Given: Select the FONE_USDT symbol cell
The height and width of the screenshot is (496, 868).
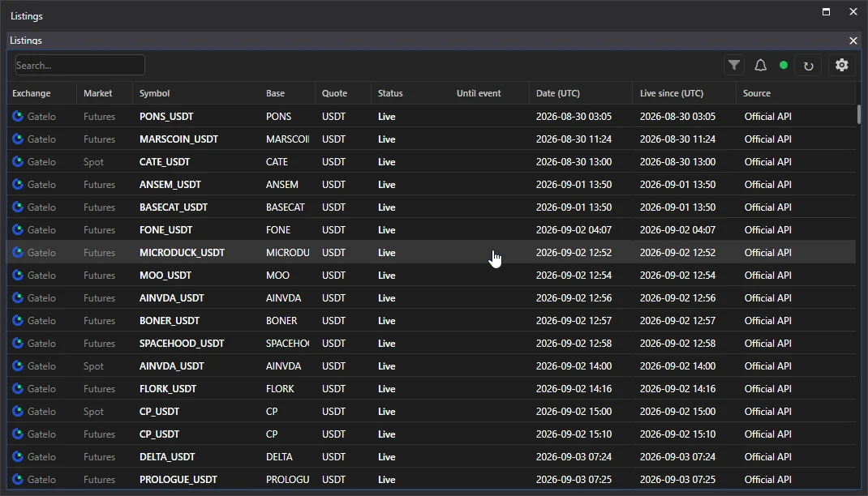Looking at the screenshot, I should click(x=165, y=229).
